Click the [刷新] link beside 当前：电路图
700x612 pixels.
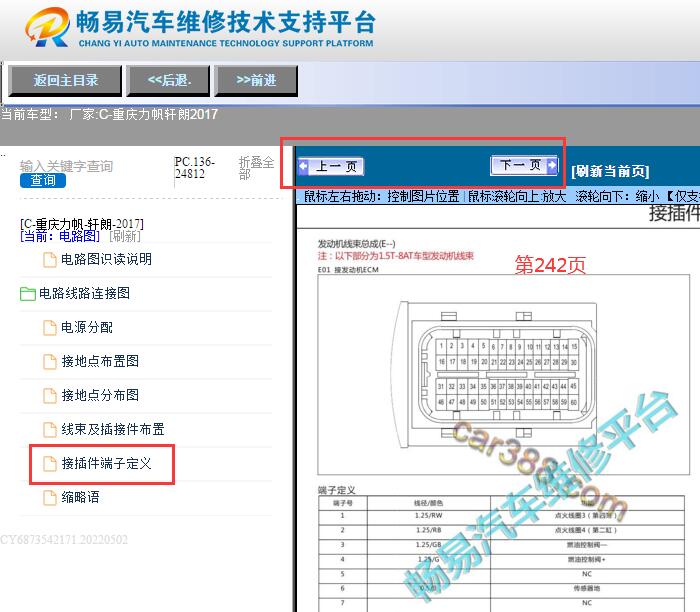point(125,236)
